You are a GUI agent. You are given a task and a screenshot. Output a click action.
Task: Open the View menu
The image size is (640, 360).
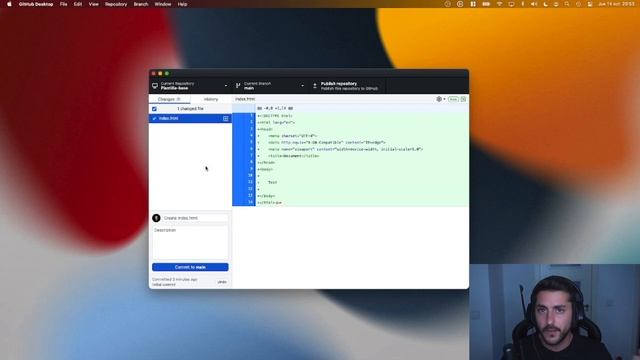click(x=93, y=4)
